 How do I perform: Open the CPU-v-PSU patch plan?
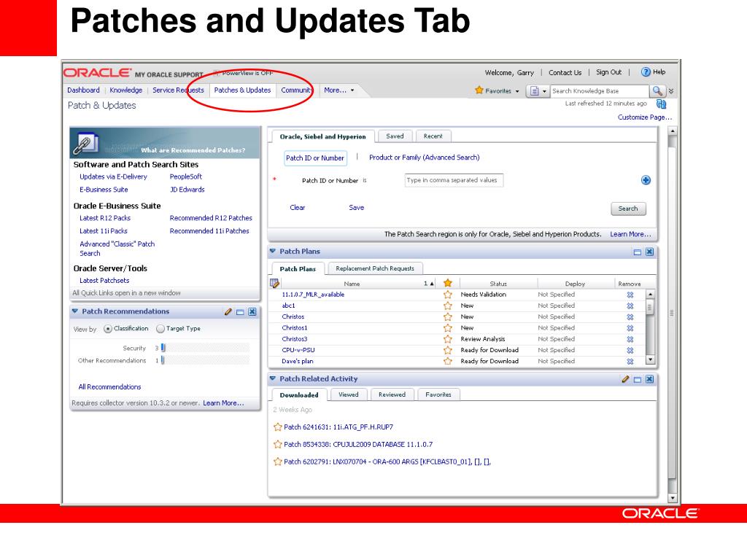[298, 350]
